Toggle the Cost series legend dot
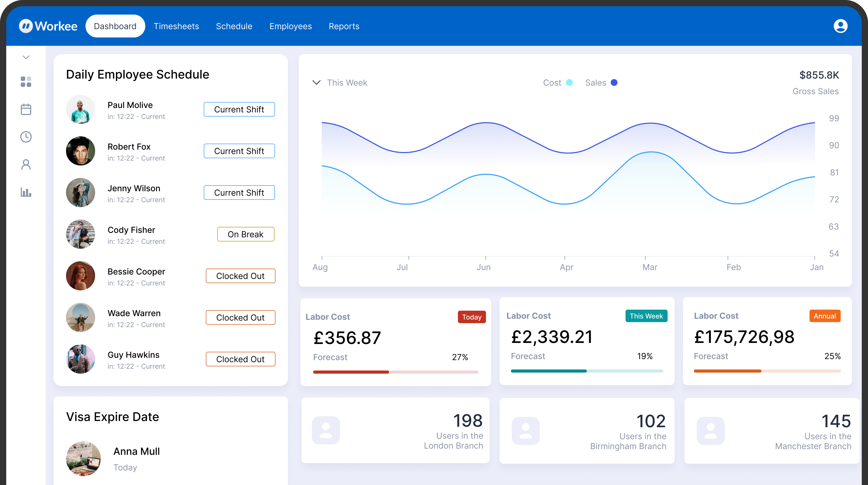 coord(569,83)
